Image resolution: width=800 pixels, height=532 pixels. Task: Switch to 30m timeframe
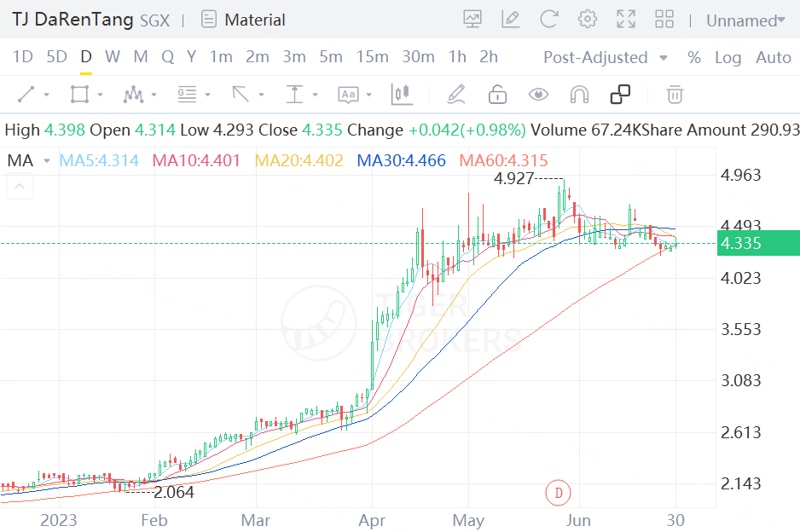coord(419,56)
